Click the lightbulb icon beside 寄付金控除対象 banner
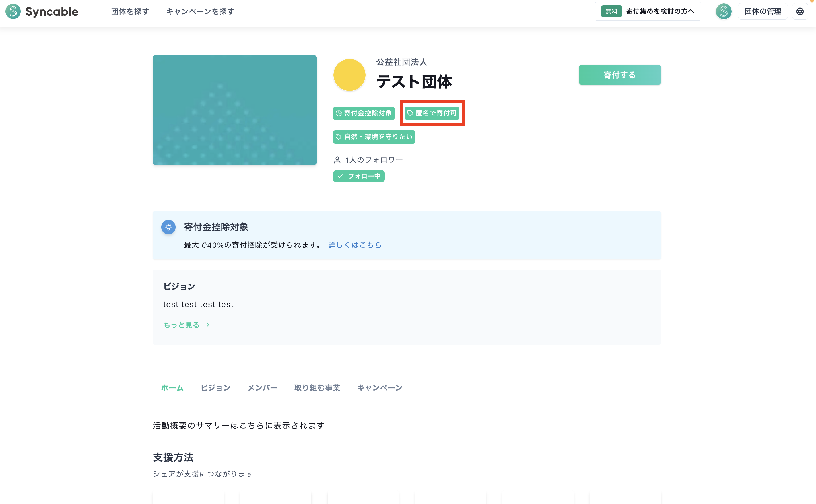 [x=168, y=227]
